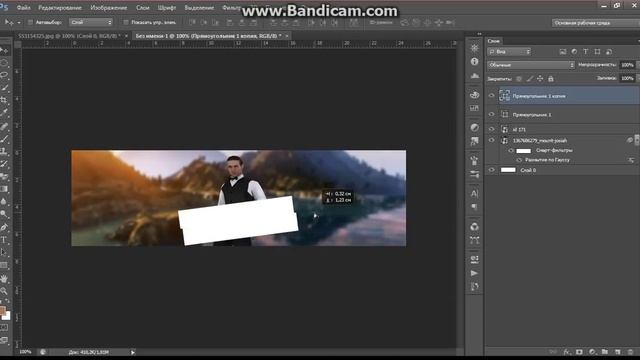Screen dimensions: 640x360
Task: Select the Hand tool
Action: click(4, 279)
